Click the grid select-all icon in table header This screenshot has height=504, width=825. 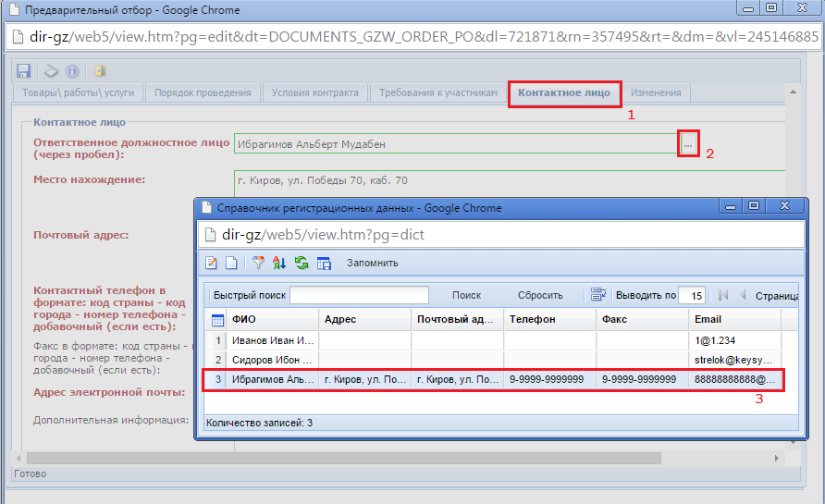217,320
